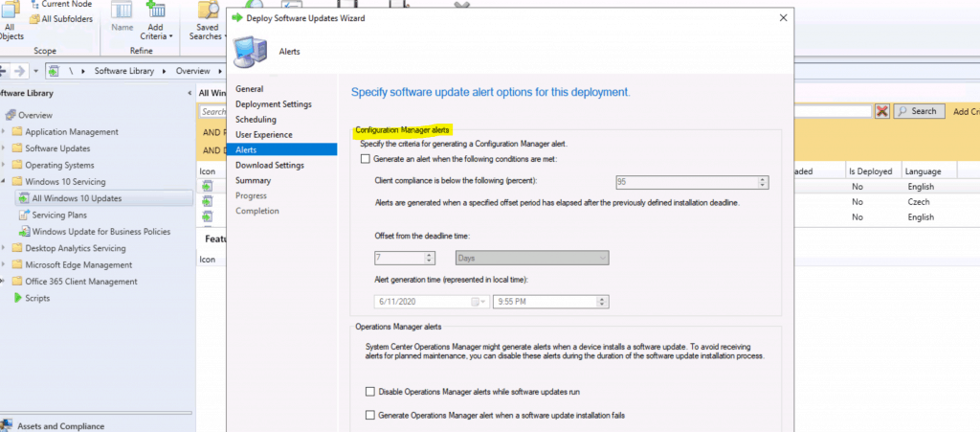This screenshot has width=980, height=432.
Task: Click the Deploy Software Updates Wizard title icon
Action: click(237, 17)
